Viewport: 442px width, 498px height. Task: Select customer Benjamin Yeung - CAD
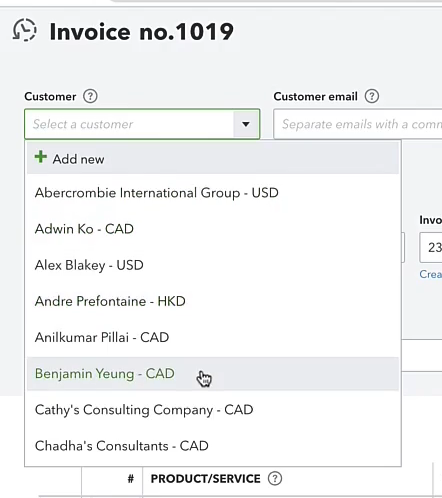tap(213, 374)
